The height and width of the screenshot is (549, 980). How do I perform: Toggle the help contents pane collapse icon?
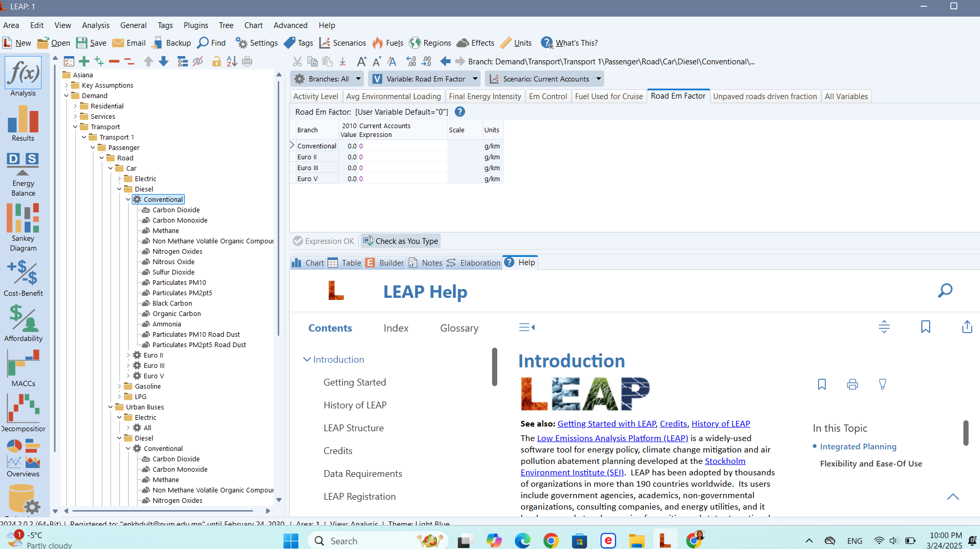point(527,327)
